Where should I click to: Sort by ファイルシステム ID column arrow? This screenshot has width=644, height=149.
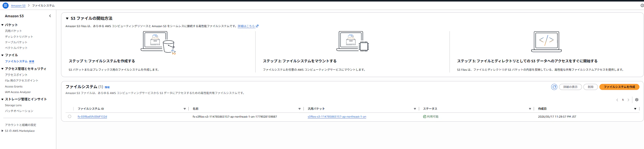point(185,109)
